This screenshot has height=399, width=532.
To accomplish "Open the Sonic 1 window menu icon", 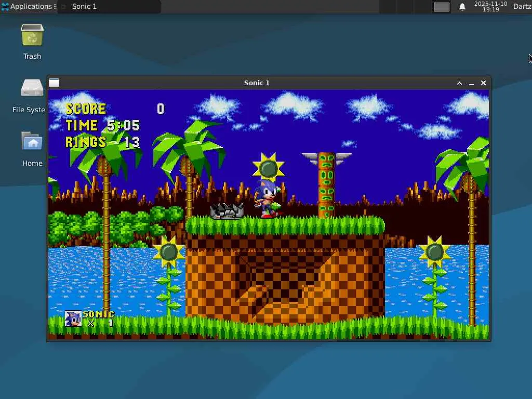I will pos(54,83).
